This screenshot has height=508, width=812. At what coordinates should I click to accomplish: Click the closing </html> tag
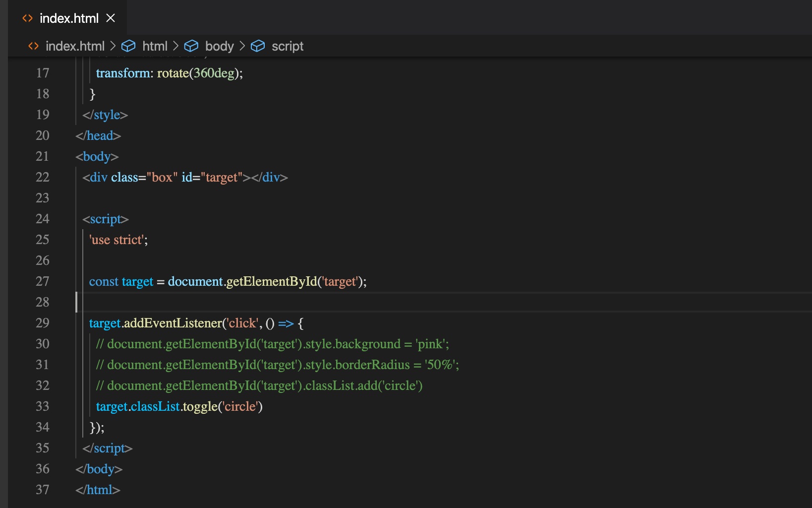(98, 490)
